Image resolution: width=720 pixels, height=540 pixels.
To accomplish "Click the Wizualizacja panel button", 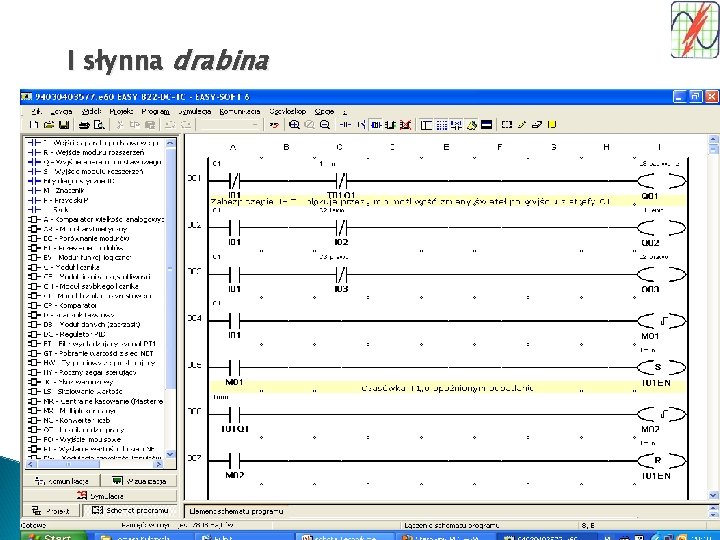I will pos(139,481).
